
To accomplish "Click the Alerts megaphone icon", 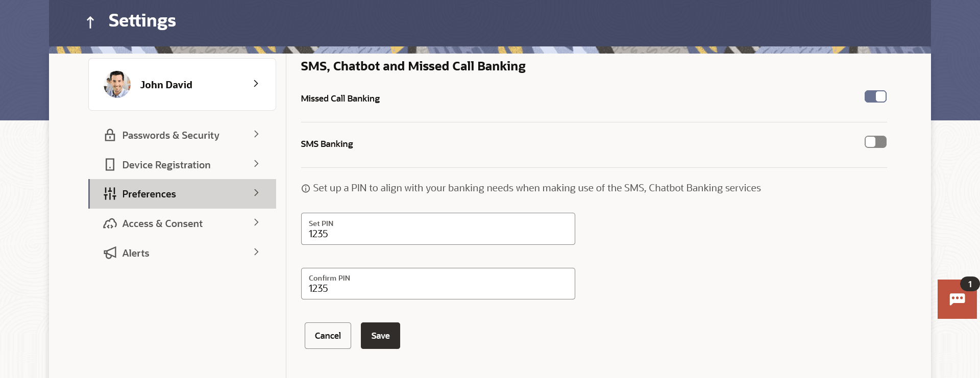I will [x=110, y=253].
